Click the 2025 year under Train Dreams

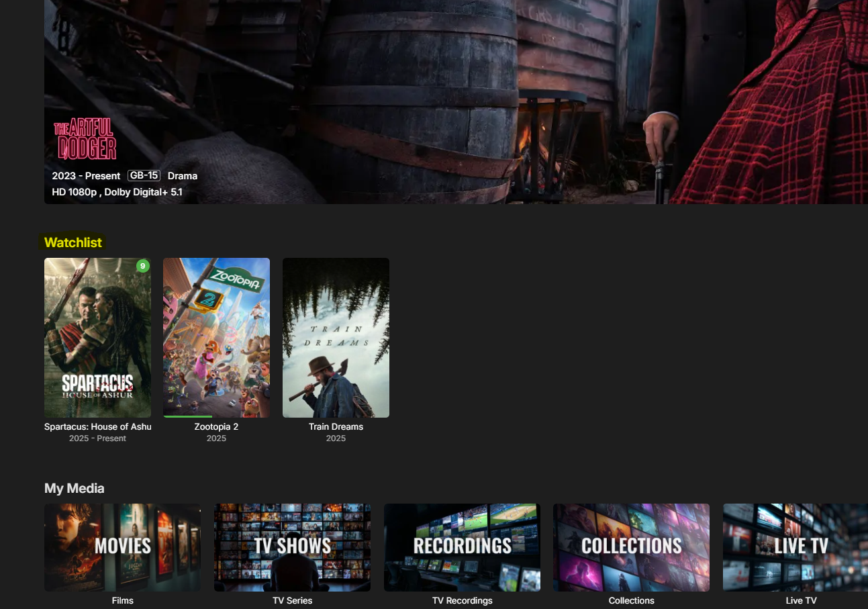pos(336,438)
